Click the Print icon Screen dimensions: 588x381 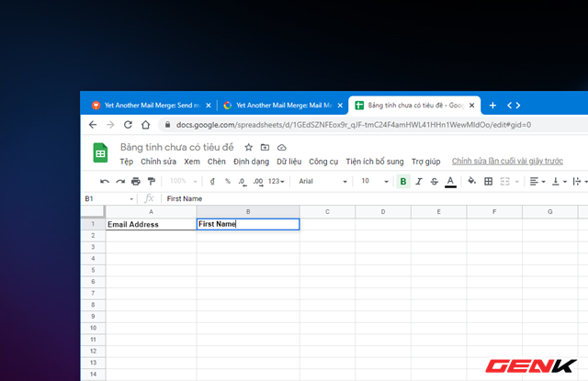(136, 182)
